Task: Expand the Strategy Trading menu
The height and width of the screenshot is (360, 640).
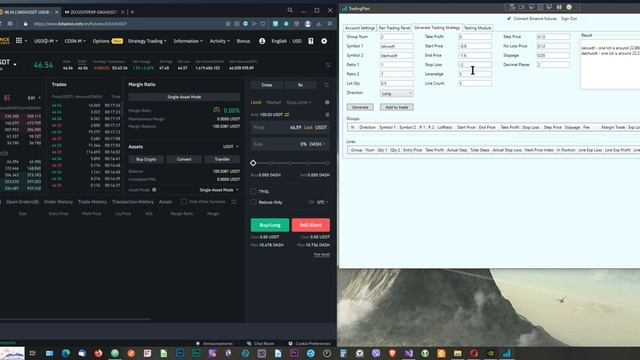Action: (x=147, y=41)
